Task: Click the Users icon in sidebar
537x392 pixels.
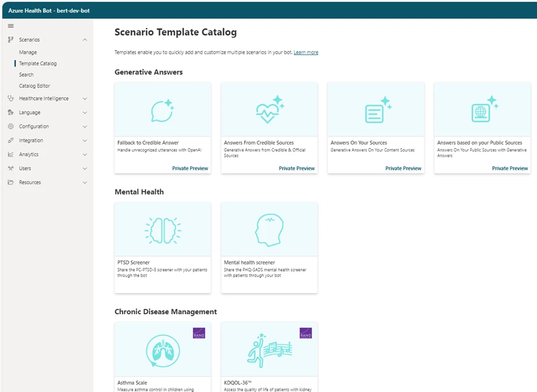Action: pyautogui.click(x=10, y=168)
